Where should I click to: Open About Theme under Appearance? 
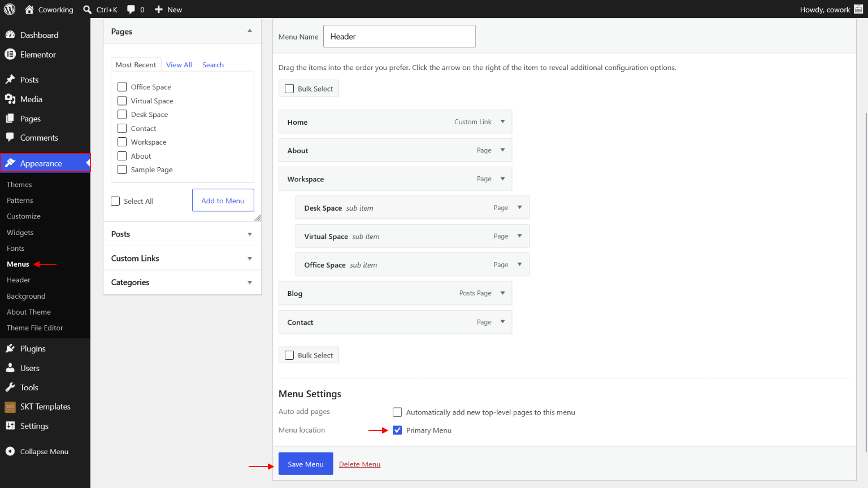click(29, 312)
